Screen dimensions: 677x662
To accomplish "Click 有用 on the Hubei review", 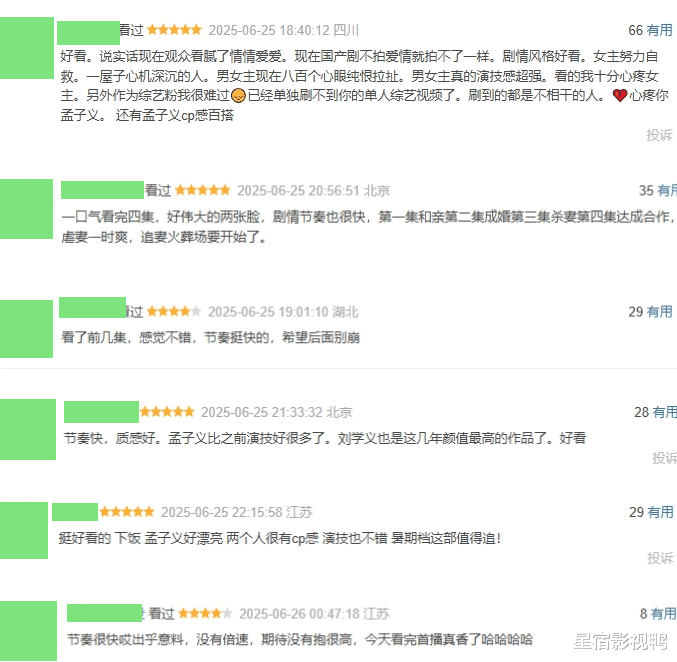I will click(659, 312).
